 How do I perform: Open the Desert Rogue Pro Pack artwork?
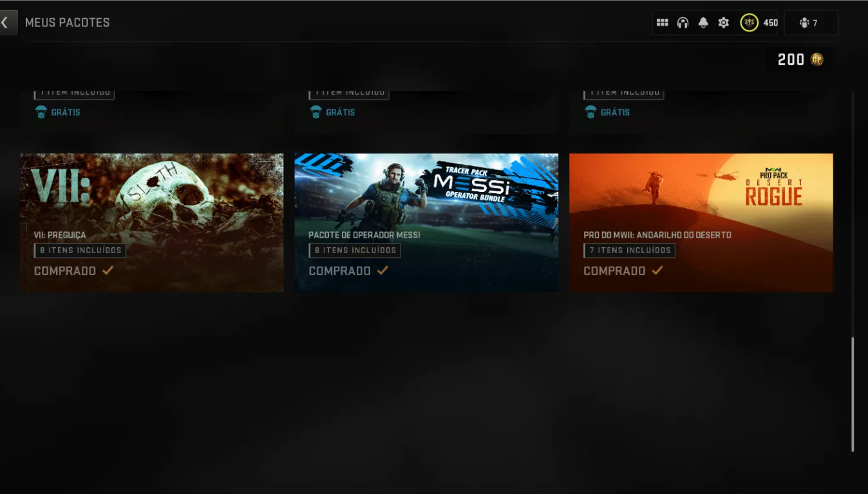coord(701,222)
